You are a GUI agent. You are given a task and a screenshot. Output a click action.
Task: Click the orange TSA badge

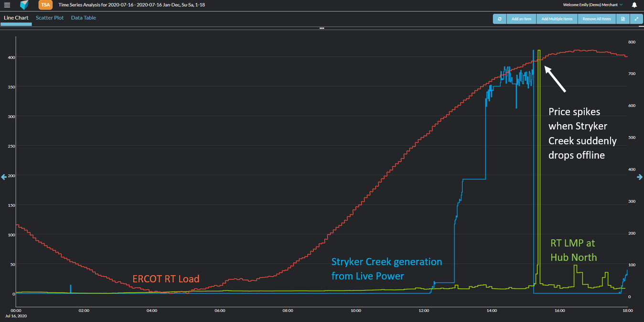click(x=45, y=5)
